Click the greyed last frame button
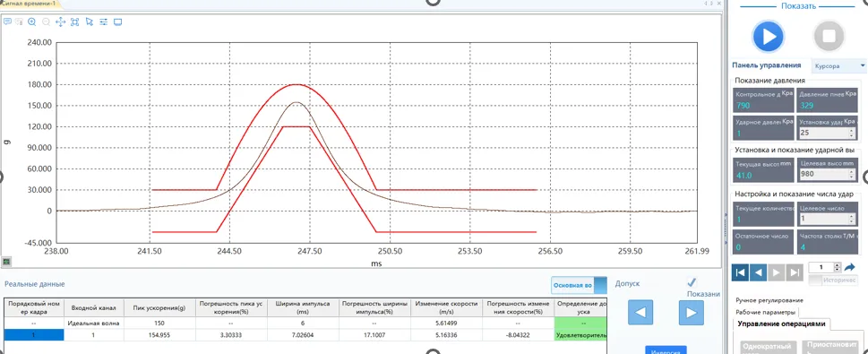Viewport: 868px width, 354px height. click(795, 272)
